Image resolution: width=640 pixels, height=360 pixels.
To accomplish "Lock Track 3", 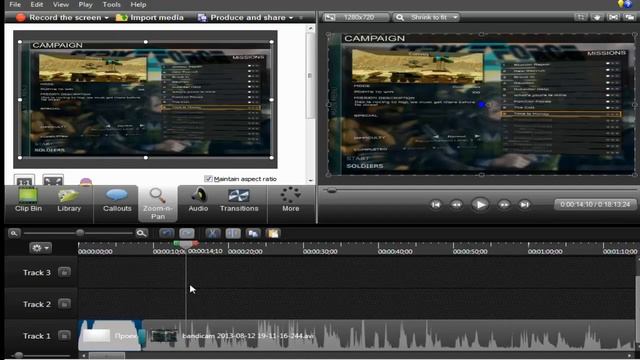I will coord(64,272).
